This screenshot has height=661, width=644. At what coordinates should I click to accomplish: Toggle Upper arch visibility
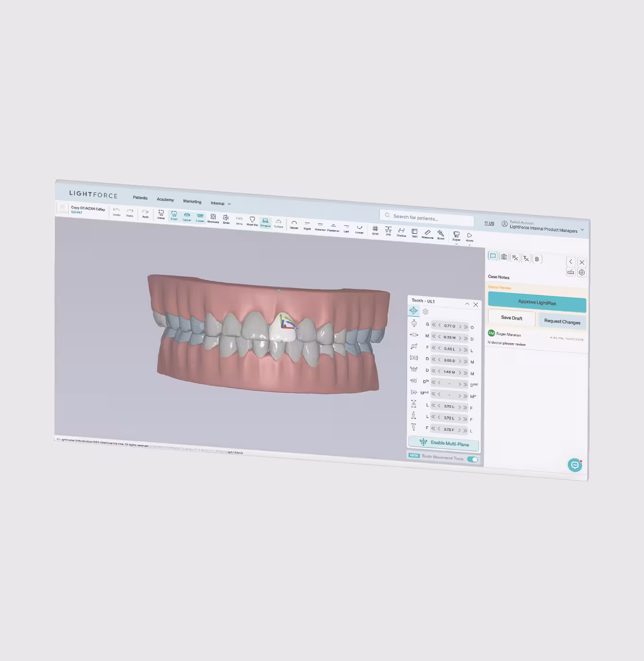pos(187,217)
